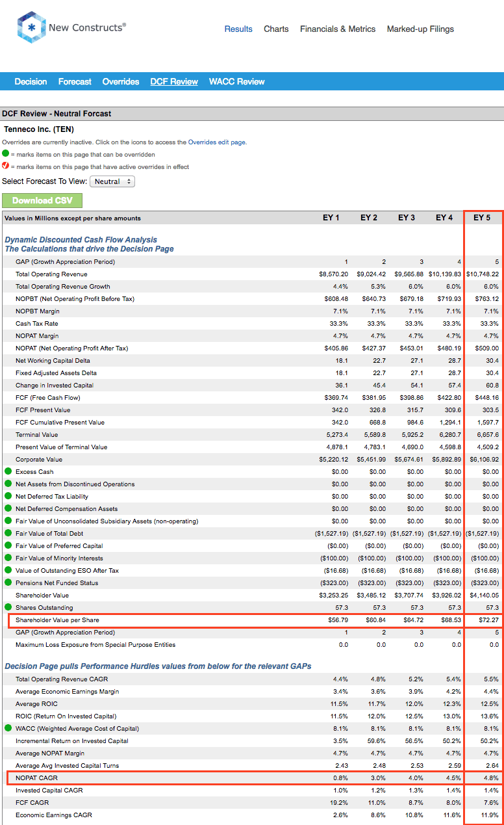The height and width of the screenshot is (825, 504).
Task: Click green dot for Net Deferred Tax Liability
Action: [x=8, y=496]
